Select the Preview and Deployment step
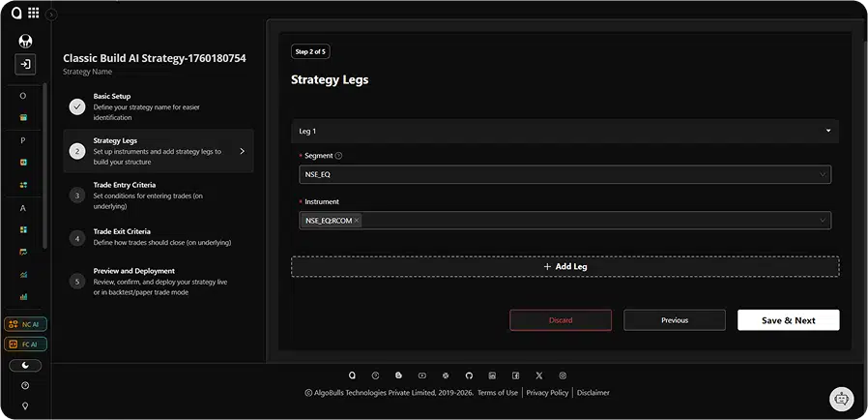This screenshot has width=868, height=420. [x=133, y=271]
